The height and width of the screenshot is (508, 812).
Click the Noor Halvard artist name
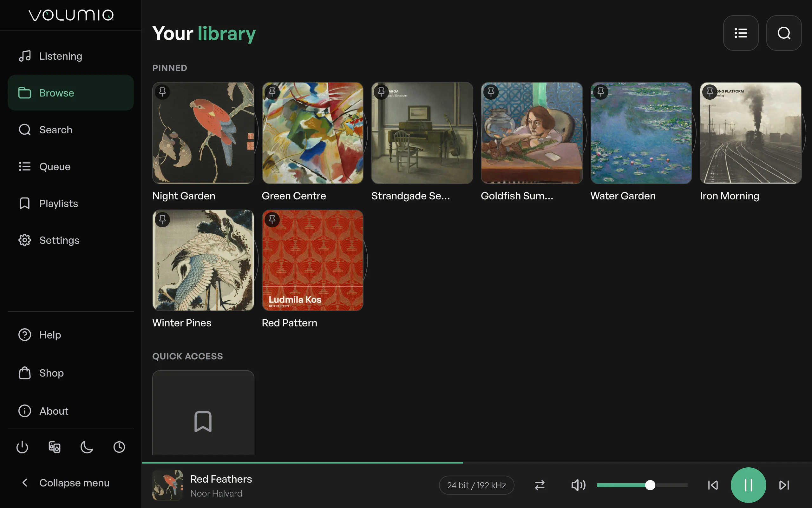point(216,493)
